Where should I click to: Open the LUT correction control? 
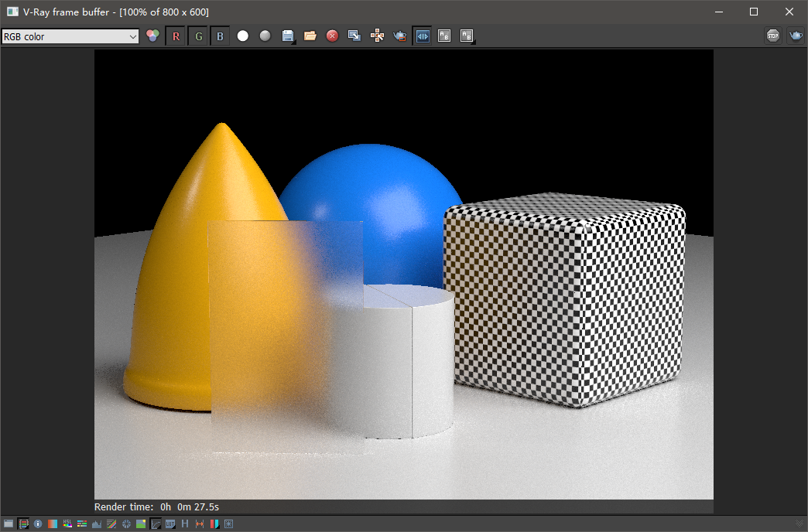coord(169,523)
